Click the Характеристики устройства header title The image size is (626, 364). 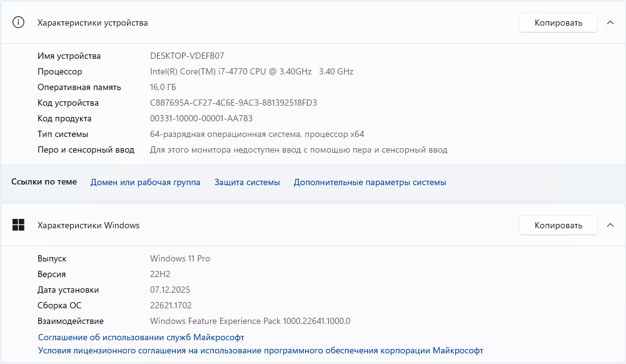click(x=93, y=23)
